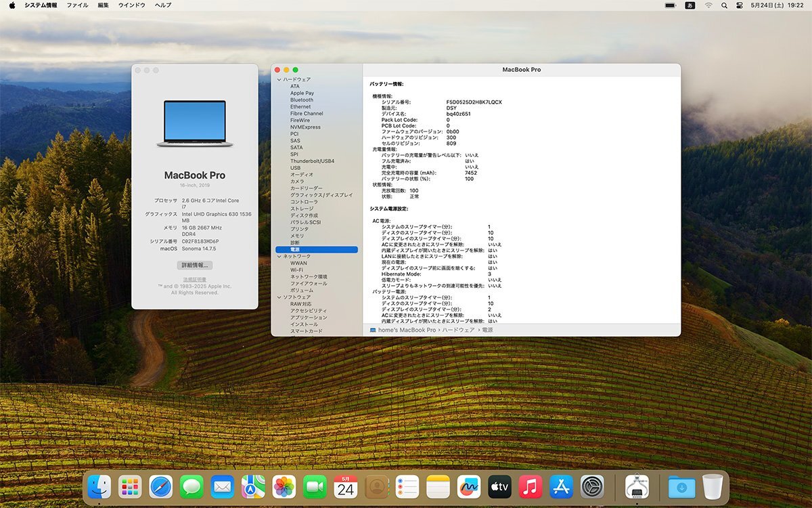Select FireWire in the sidebar
This screenshot has height=508, width=812.
[x=300, y=121]
